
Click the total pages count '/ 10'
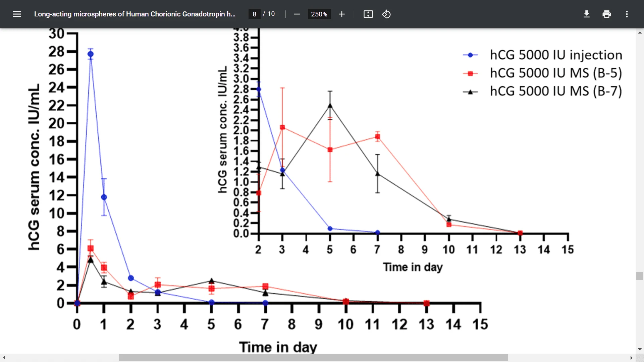click(269, 14)
